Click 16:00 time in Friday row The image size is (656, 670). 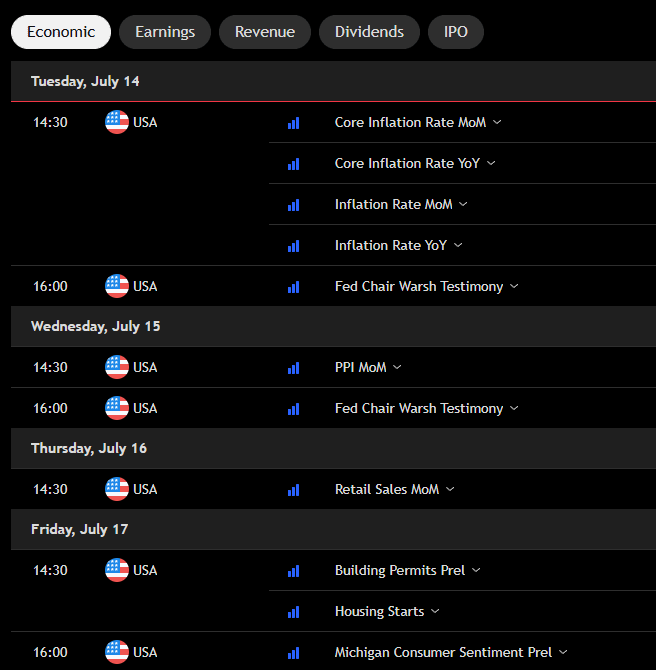[50, 652]
